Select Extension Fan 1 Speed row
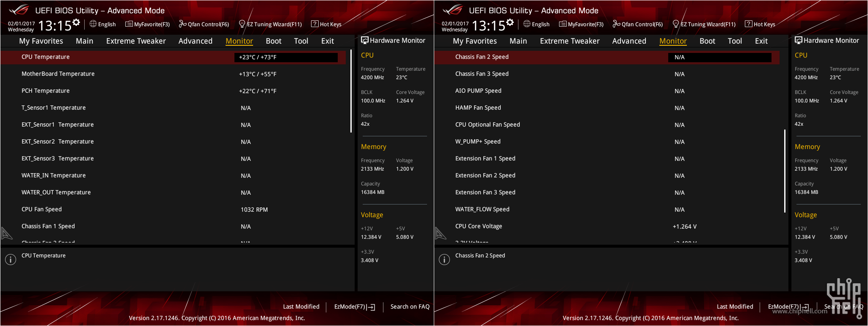Image resolution: width=868 pixels, height=326 pixels. click(607, 159)
